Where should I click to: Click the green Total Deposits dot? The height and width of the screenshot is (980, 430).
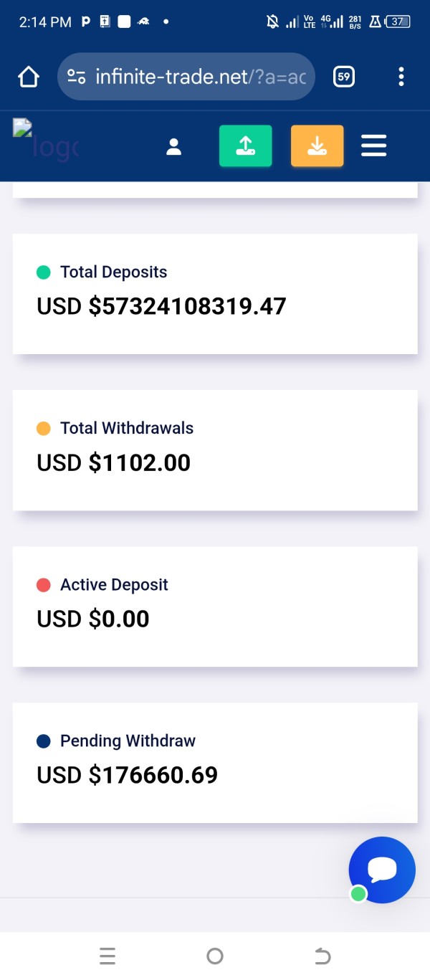pos(43,272)
